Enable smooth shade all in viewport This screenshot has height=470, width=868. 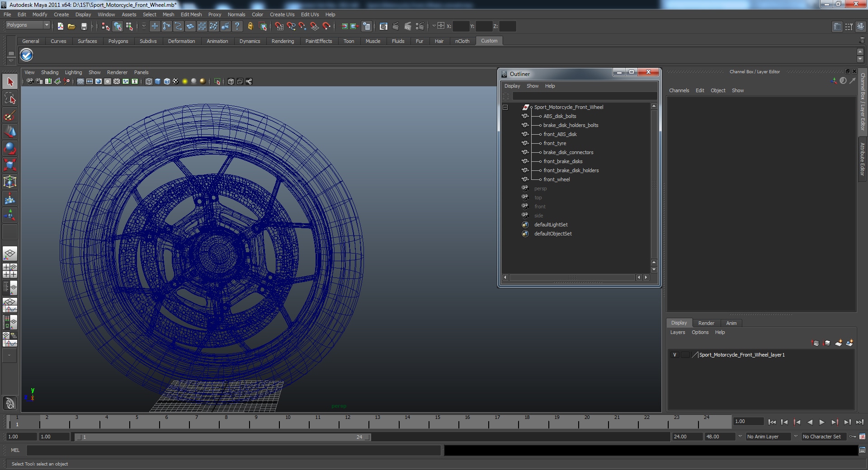(x=158, y=81)
